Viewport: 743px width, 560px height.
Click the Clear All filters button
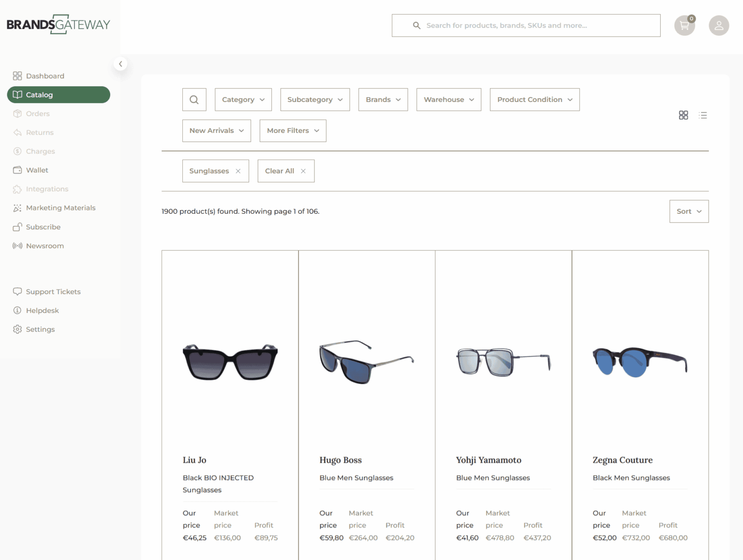[x=285, y=171]
